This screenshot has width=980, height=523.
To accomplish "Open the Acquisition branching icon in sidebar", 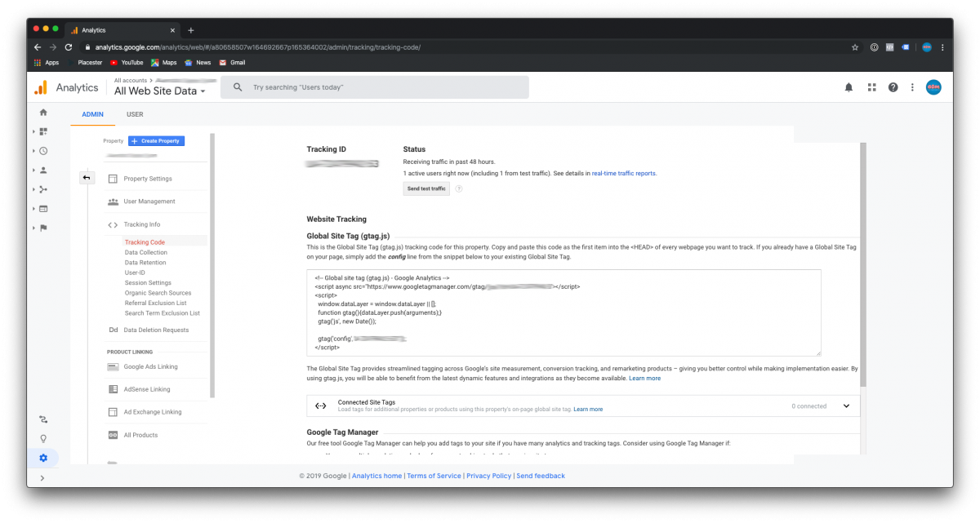I will click(x=43, y=189).
